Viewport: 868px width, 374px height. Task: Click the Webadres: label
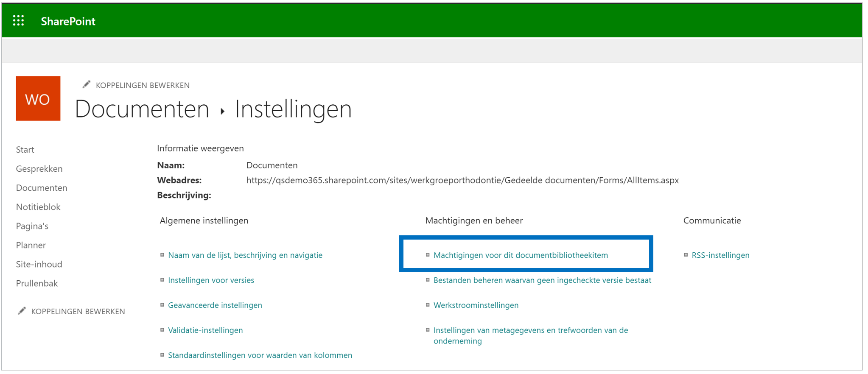pyautogui.click(x=179, y=180)
